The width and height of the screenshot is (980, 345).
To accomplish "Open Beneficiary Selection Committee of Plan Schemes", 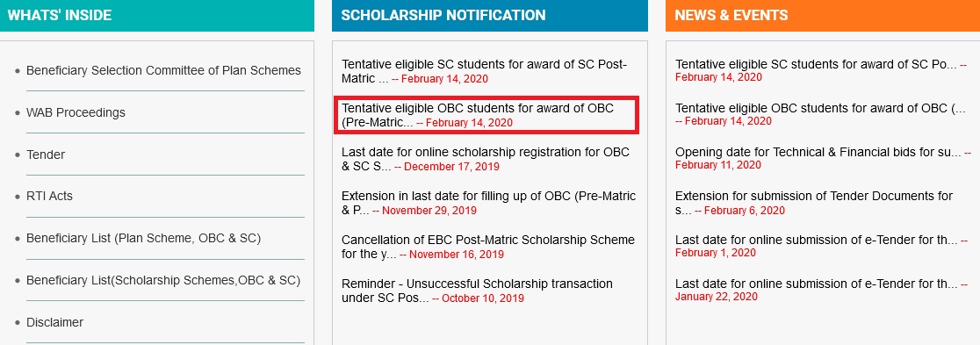I will click(x=163, y=70).
